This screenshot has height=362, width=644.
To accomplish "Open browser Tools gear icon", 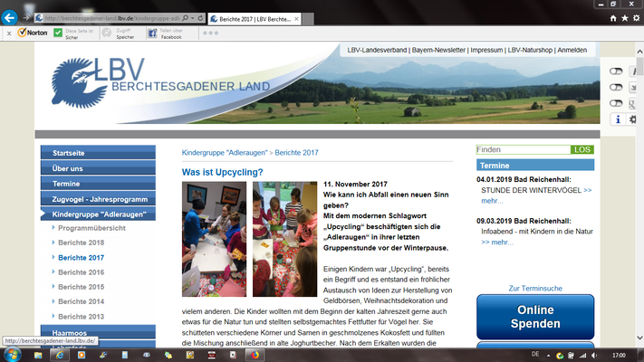I will click(x=636, y=18).
